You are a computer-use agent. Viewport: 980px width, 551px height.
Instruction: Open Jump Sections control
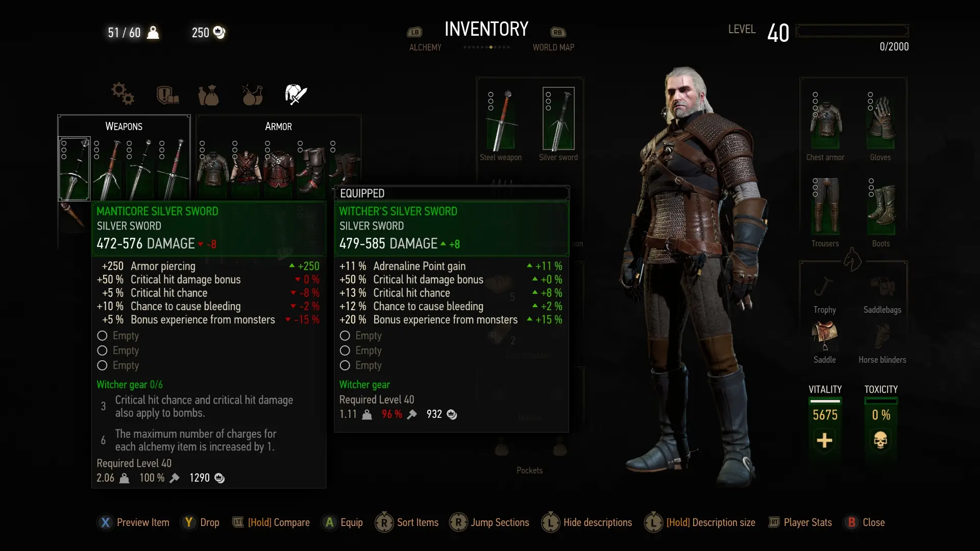click(489, 522)
